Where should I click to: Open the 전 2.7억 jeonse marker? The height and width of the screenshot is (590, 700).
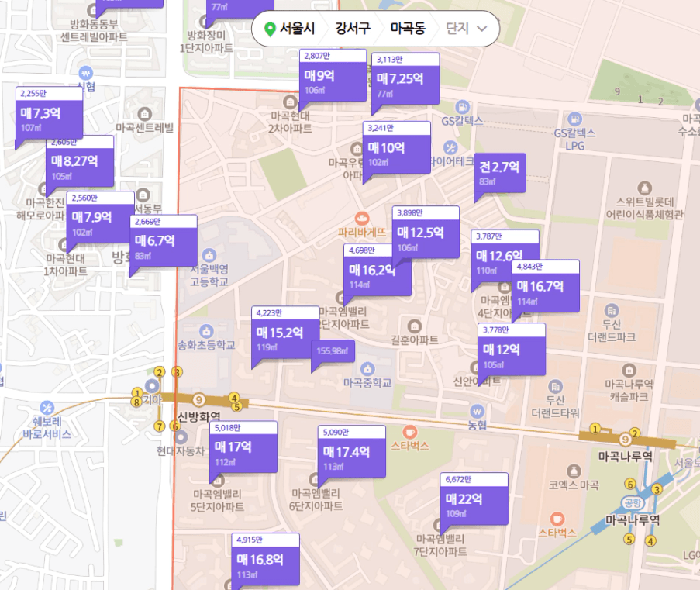tap(500, 174)
